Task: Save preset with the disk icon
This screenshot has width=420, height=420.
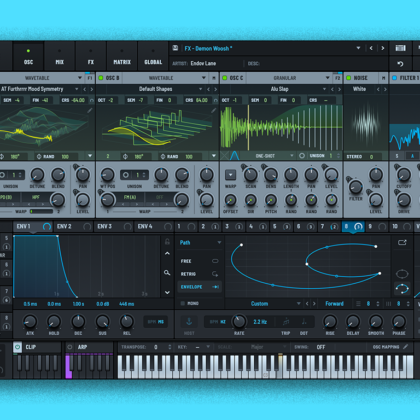Action: (175, 48)
